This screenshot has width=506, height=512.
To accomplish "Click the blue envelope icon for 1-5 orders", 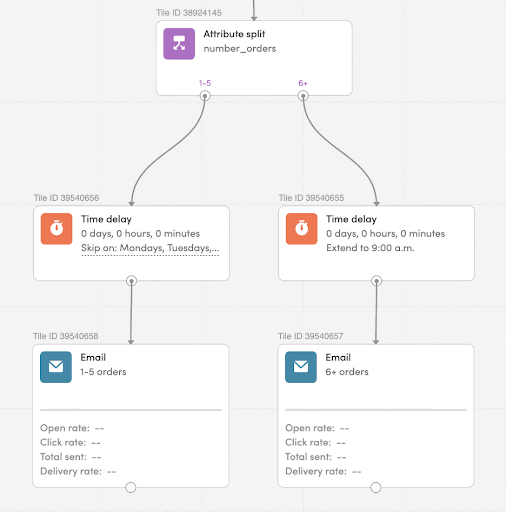I will (x=56, y=367).
